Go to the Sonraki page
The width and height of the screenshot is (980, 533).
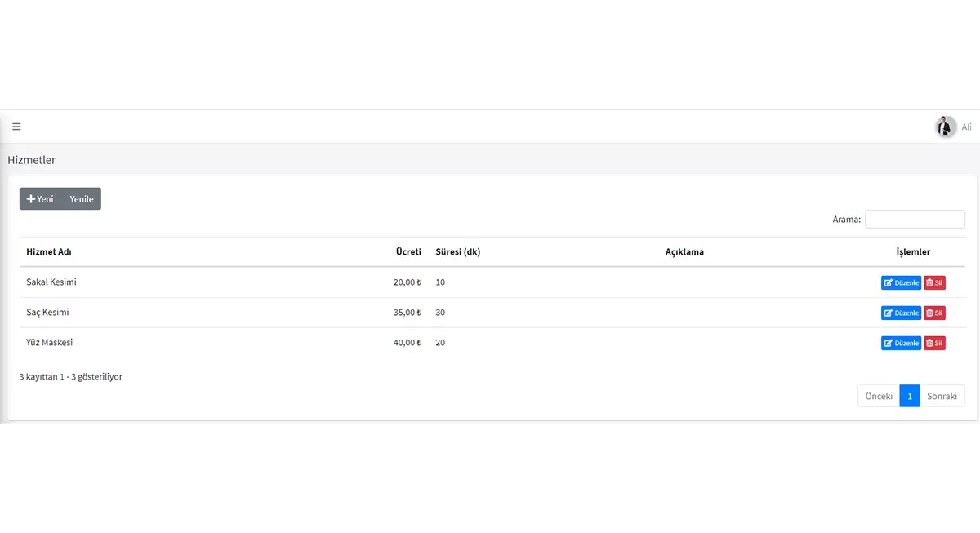tap(942, 396)
